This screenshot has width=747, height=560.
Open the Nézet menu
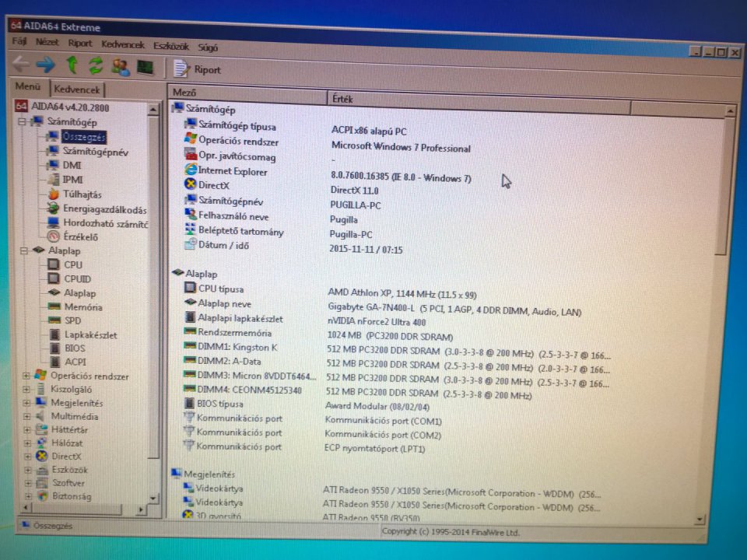(x=47, y=42)
